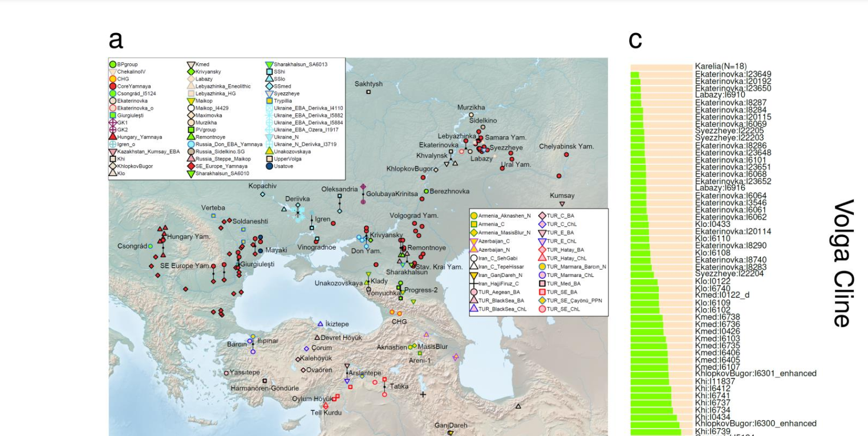Click the Vinogradnoe map label

(x=317, y=247)
